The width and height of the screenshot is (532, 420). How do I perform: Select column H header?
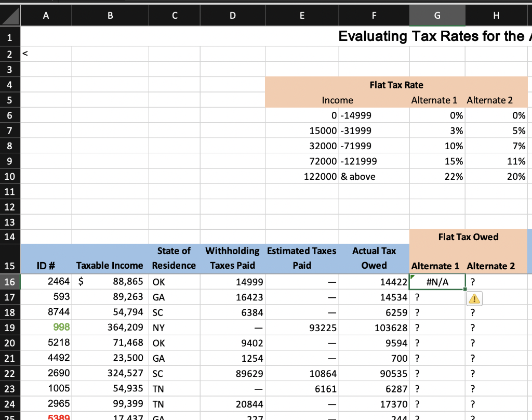(x=496, y=16)
